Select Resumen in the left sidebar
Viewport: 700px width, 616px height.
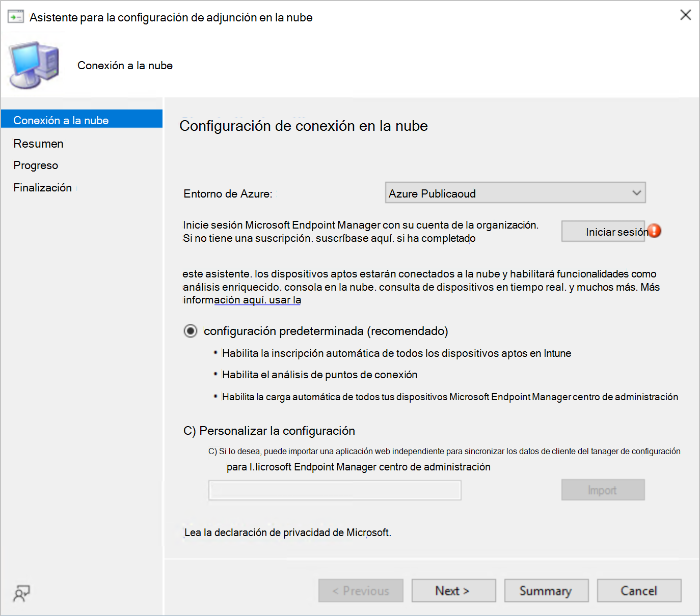pos(38,144)
